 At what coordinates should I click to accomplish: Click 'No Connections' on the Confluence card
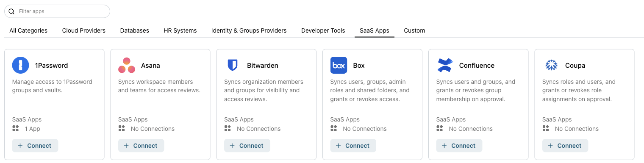(x=471, y=129)
